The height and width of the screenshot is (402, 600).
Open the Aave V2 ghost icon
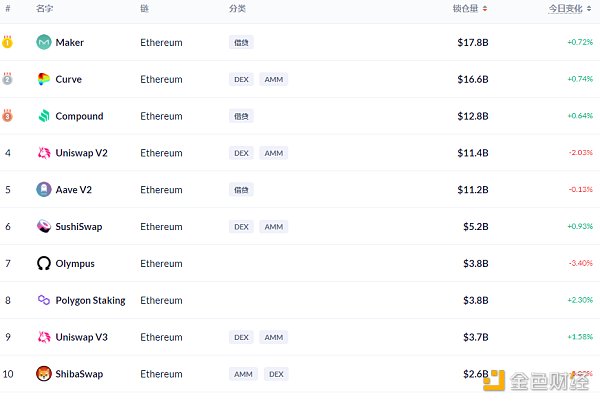pyautogui.click(x=44, y=189)
